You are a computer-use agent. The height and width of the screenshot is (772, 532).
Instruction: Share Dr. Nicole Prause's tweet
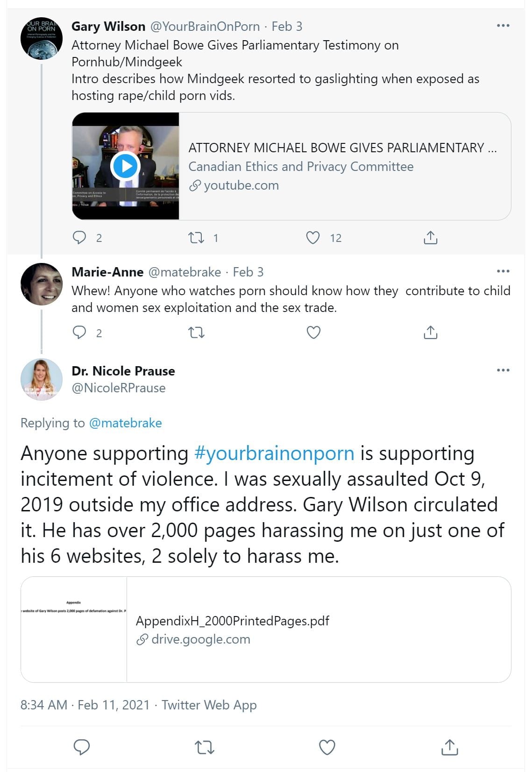coord(449,747)
